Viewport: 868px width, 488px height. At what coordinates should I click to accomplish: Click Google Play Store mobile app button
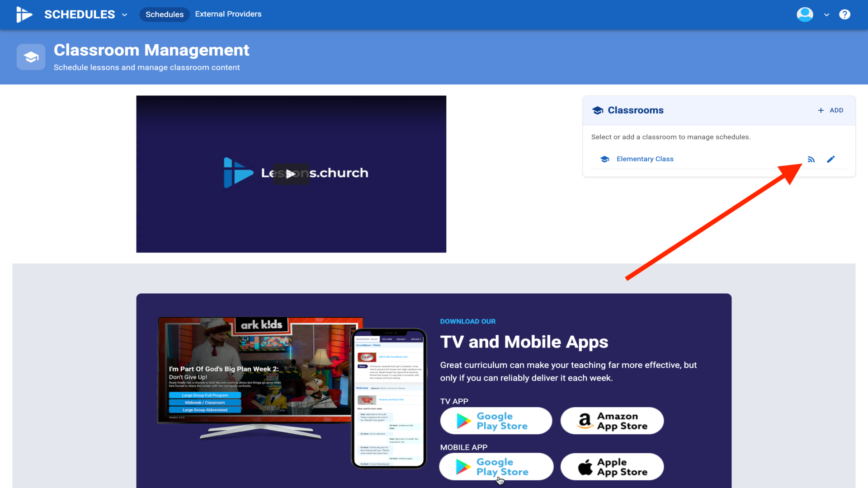coord(496,467)
